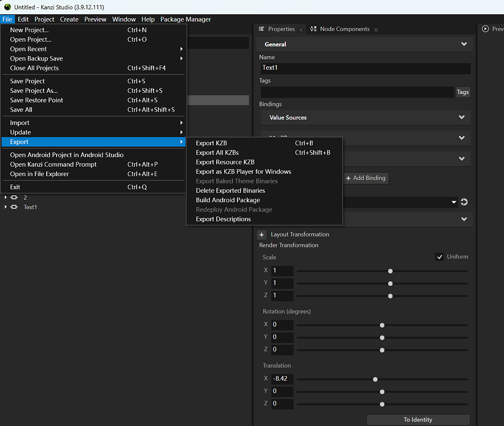The height and width of the screenshot is (426, 504).
Task: Toggle the chevron below Value Sources
Action: [462, 138]
